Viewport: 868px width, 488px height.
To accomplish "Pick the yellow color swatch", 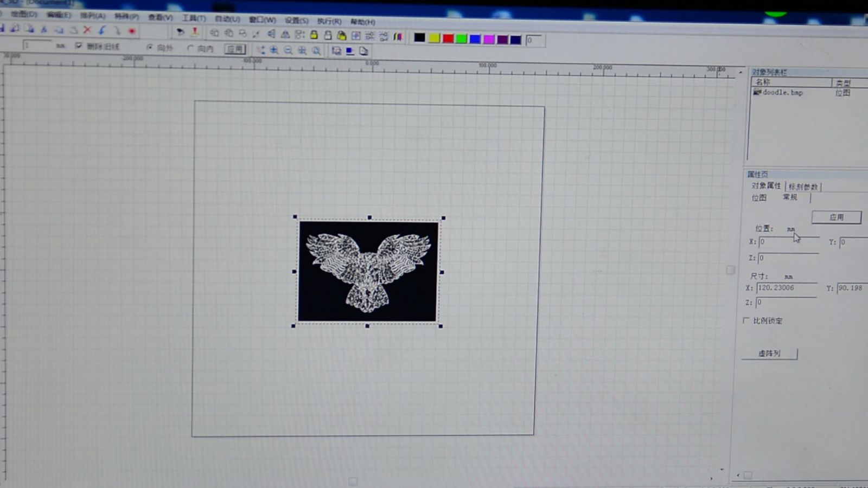I will click(x=434, y=38).
